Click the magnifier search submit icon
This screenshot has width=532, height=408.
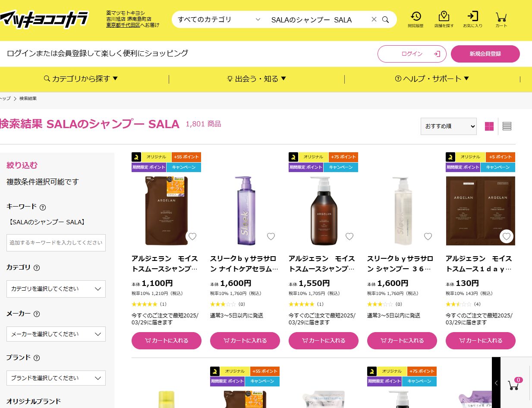pyautogui.click(x=386, y=19)
